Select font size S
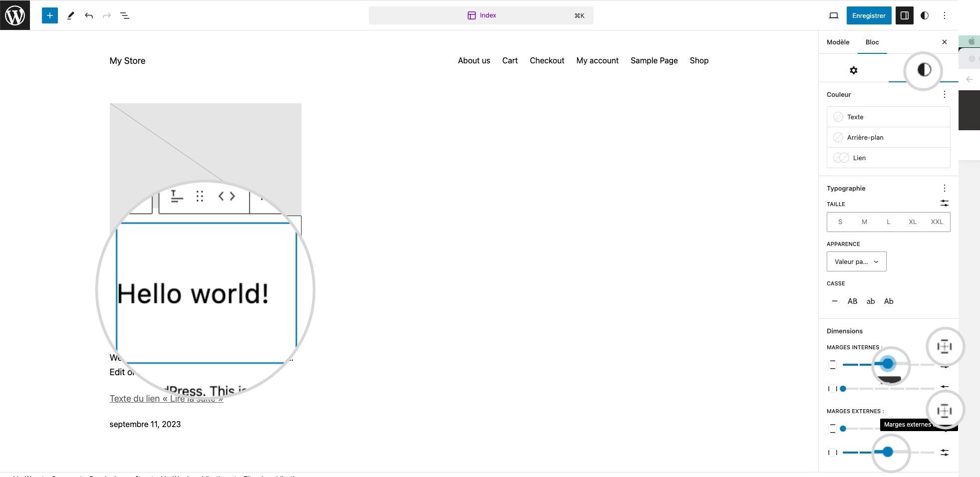Screen dimensions: 980x477 [840, 222]
